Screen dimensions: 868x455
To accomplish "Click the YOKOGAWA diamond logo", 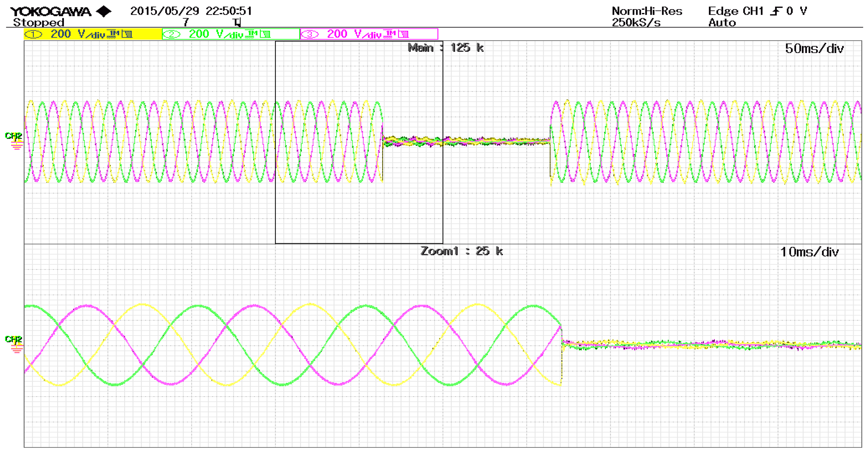I will pyautogui.click(x=104, y=12).
